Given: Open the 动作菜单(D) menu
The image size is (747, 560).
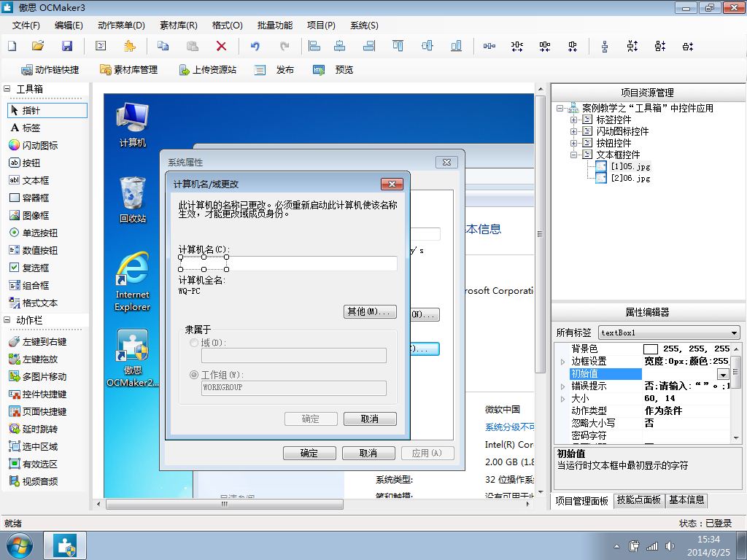Looking at the screenshot, I should pos(121,26).
